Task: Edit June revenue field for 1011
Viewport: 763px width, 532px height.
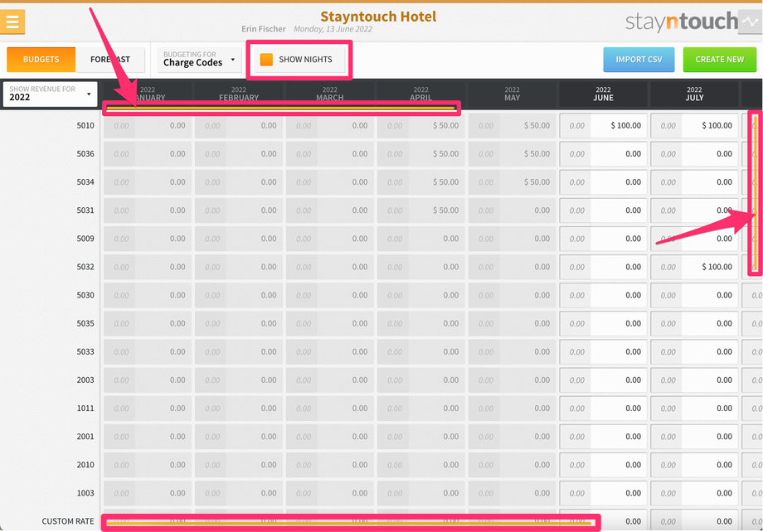Action: [x=619, y=408]
